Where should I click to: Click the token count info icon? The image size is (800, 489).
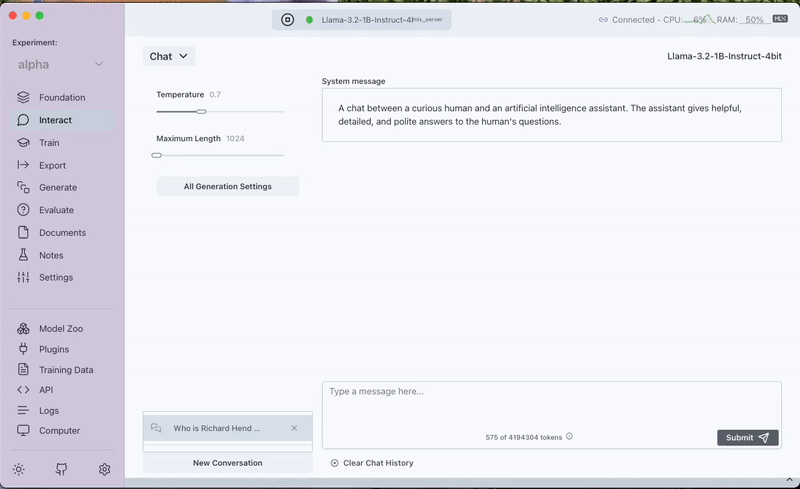tap(570, 437)
